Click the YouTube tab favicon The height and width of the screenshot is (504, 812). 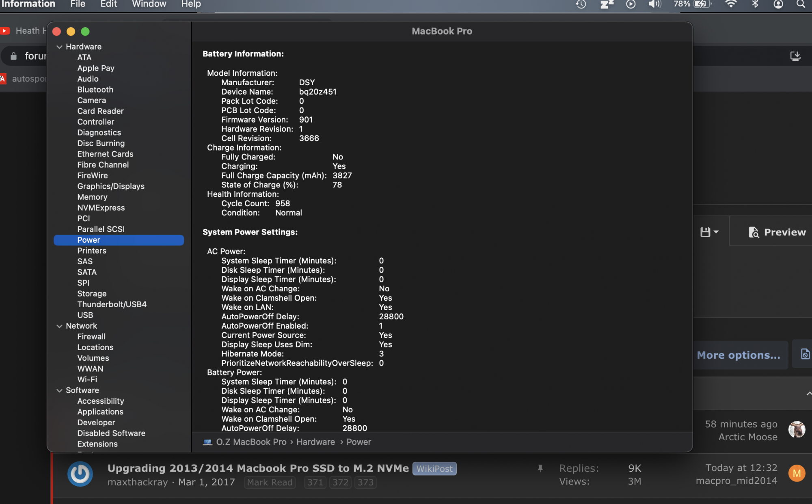pos(5,31)
